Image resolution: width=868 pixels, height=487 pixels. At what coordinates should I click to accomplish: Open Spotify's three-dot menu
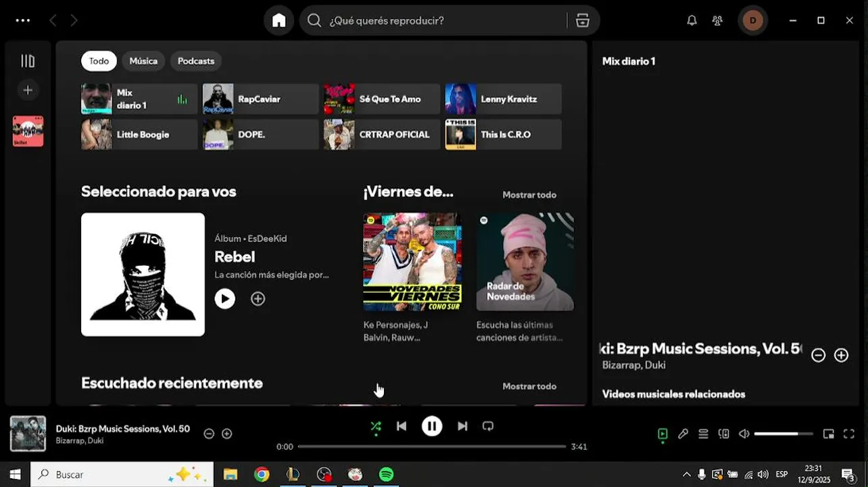point(23,20)
